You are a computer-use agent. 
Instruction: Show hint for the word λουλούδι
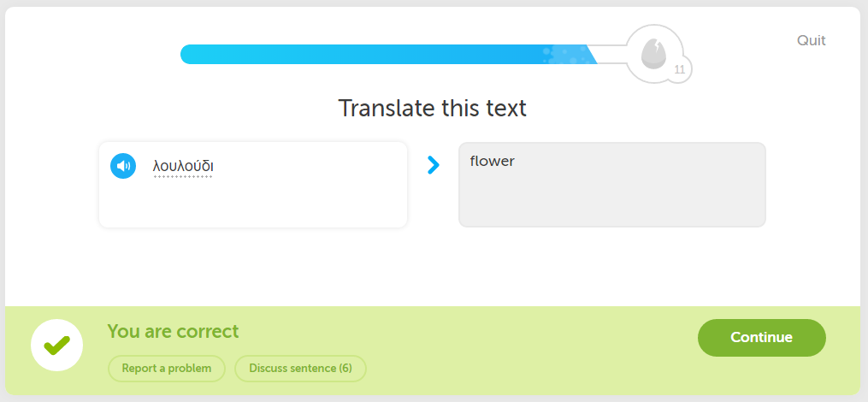(x=183, y=166)
